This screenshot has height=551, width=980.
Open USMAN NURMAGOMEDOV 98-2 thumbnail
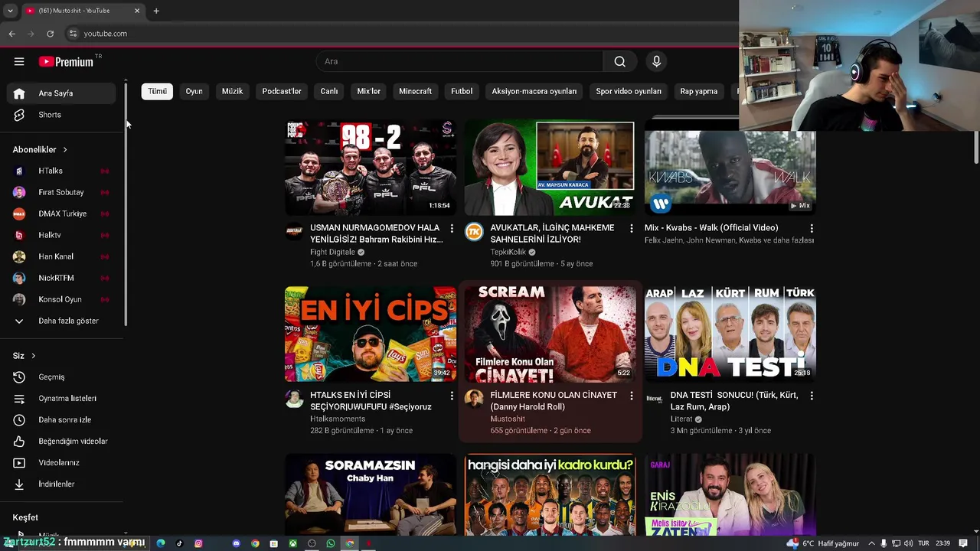click(371, 168)
